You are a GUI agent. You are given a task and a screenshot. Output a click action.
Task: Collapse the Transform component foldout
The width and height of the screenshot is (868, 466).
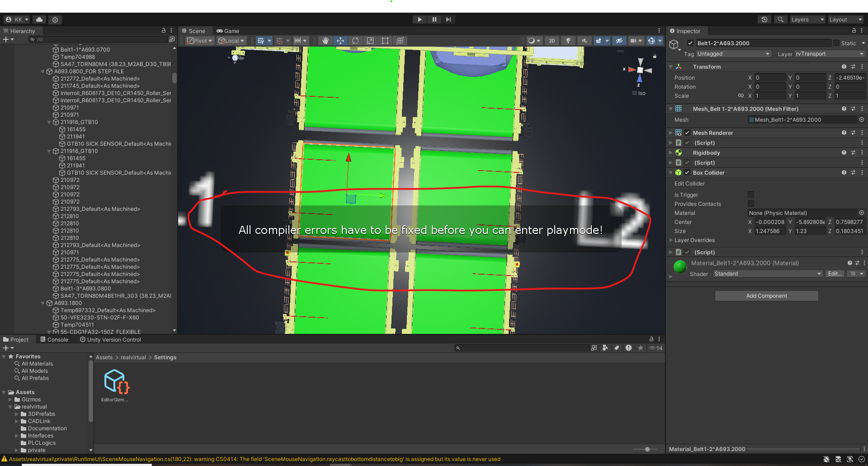point(671,67)
